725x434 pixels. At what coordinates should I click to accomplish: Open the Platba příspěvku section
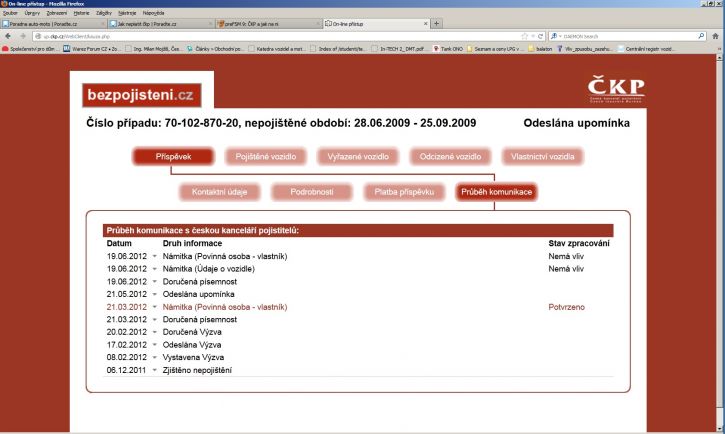(x=404, y=192)
